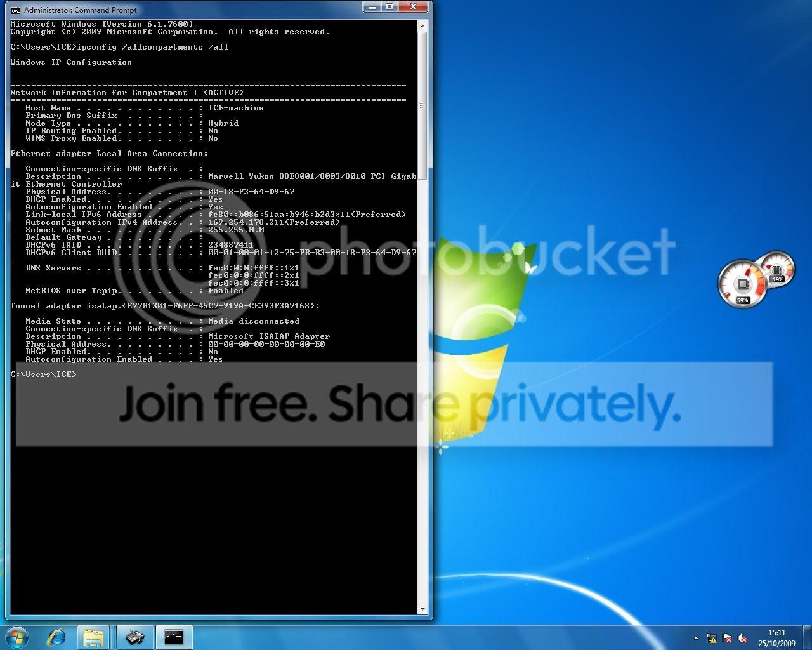Open the Windows Start menu orb
This screenshot has height=650, width=812.
[17, 637]
